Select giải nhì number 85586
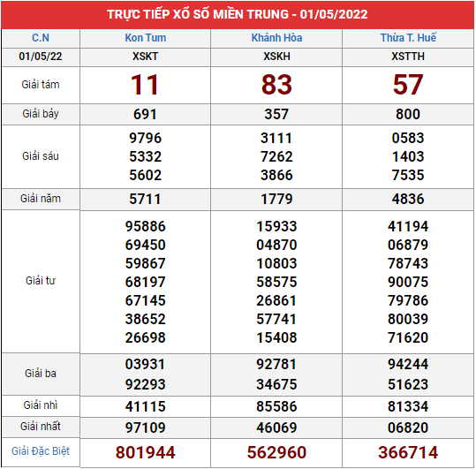The width and height of the screenshot is (476, 469). tap(276, 406)
